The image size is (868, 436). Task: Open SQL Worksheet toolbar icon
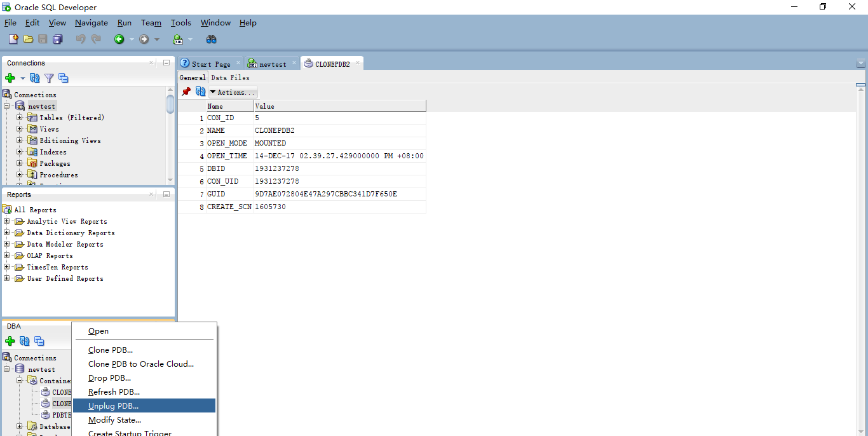click(179, 39)
